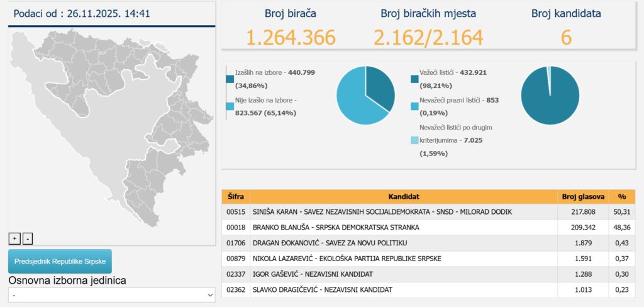
Task: Select the Važeći listići legend color box
Action: tap(414, 79)
